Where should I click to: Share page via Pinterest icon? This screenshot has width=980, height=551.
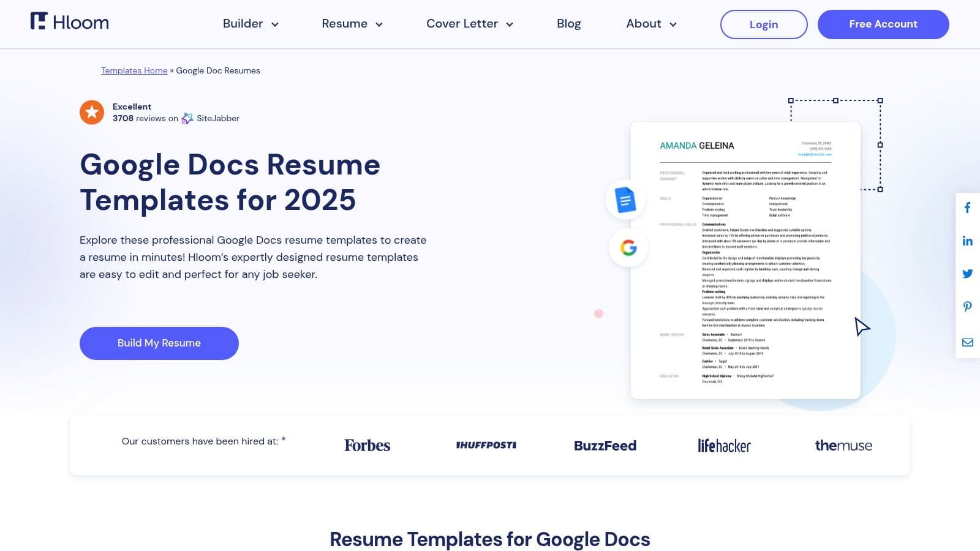click(967, 307)
